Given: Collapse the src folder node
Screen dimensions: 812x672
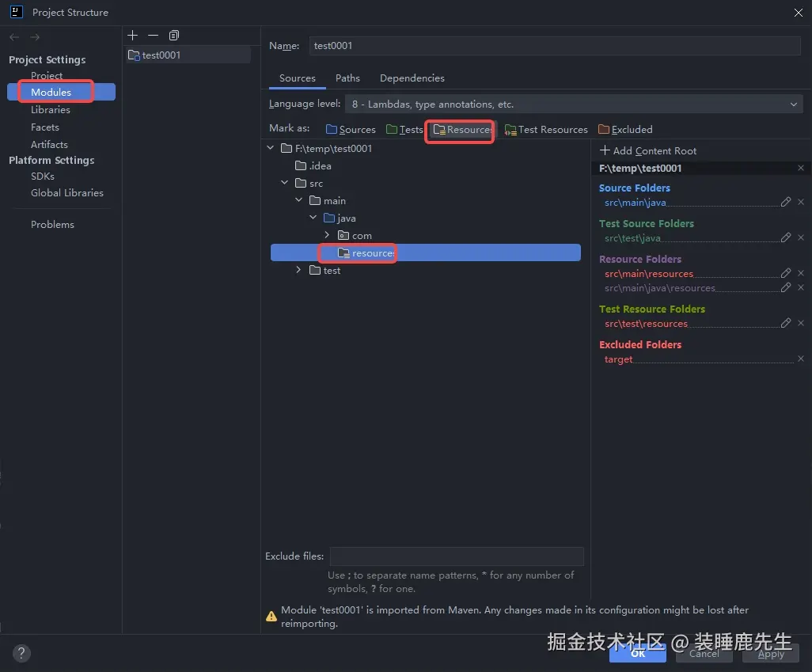Looking at the screenshot, I should [x=284, y=182].
